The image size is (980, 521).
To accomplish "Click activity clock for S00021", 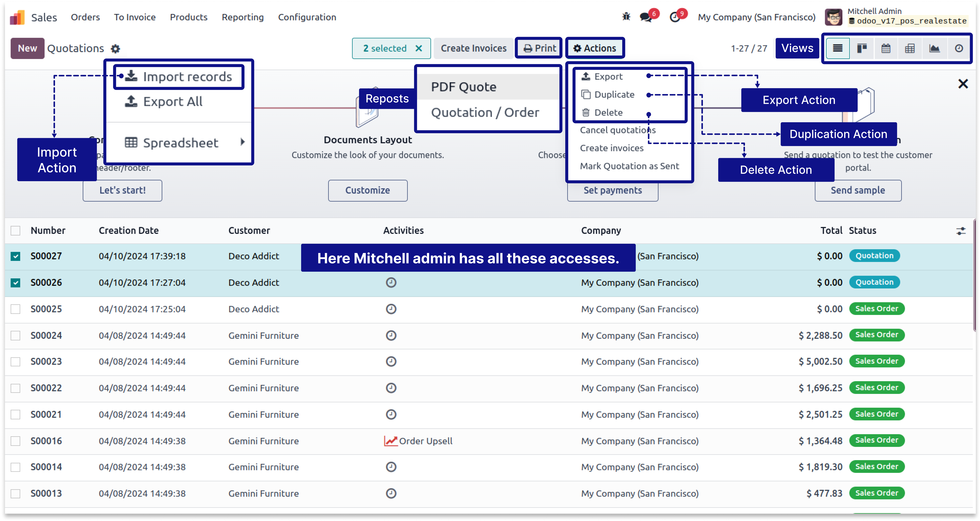I will tap(391, 414).
